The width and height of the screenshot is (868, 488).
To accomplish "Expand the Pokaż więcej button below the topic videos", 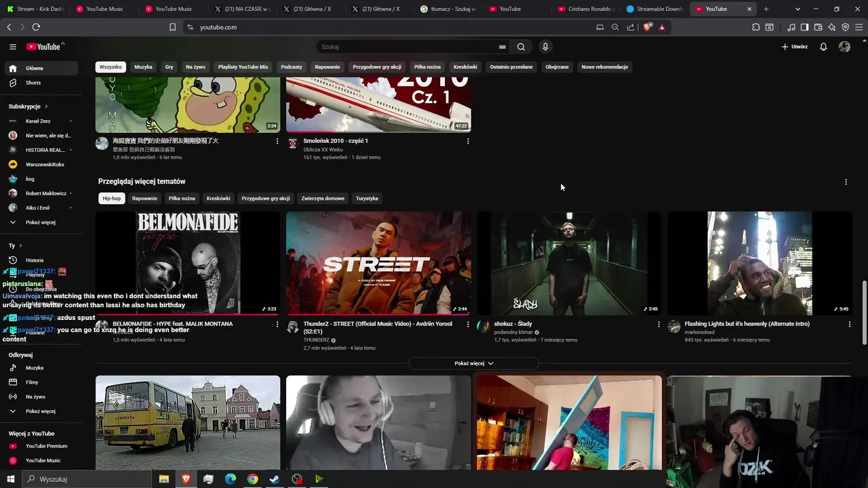I will point(473,363).
